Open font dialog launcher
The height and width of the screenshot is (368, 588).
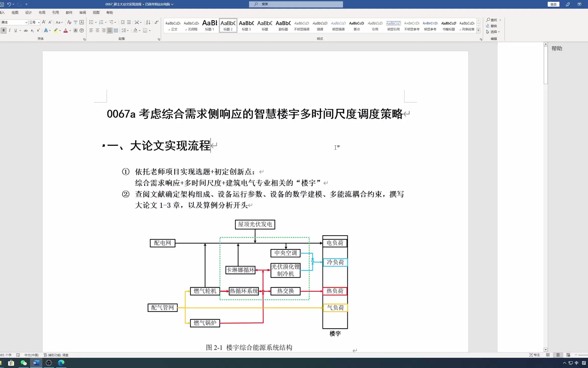pos(84,39)
